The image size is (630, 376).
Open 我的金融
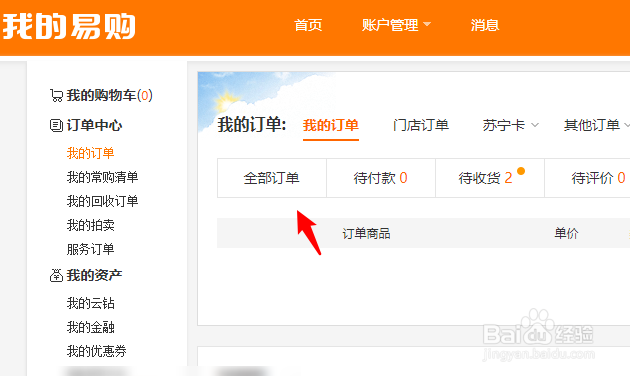click(90, 327)
